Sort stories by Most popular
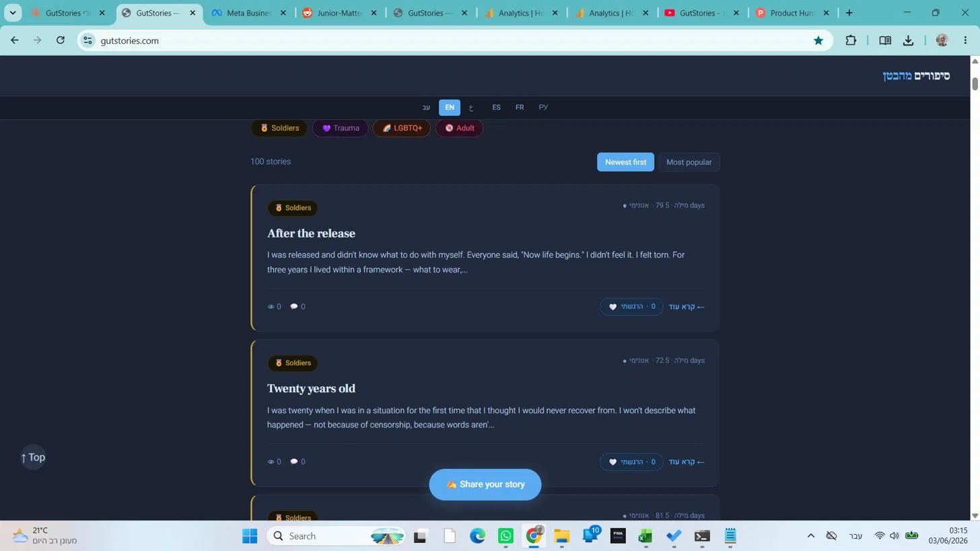This screenshot has height=551, width=980. pyautogui.click(x=689, y=162)
